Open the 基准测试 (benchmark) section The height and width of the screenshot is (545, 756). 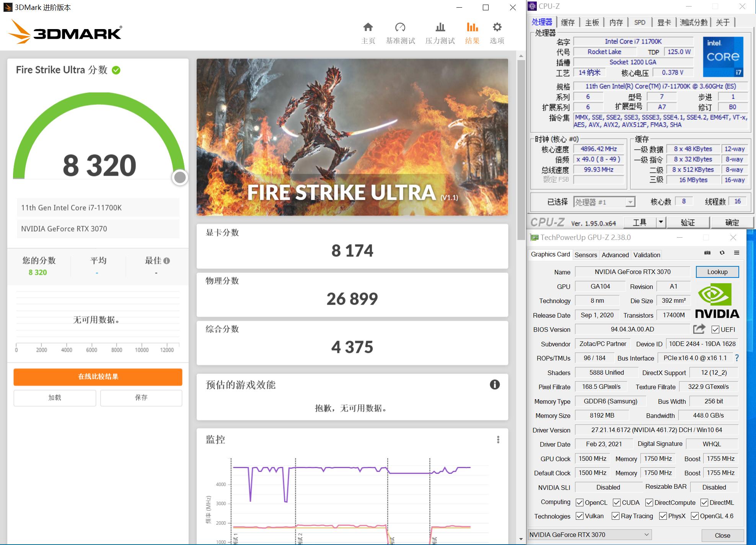tap(400, 33)
